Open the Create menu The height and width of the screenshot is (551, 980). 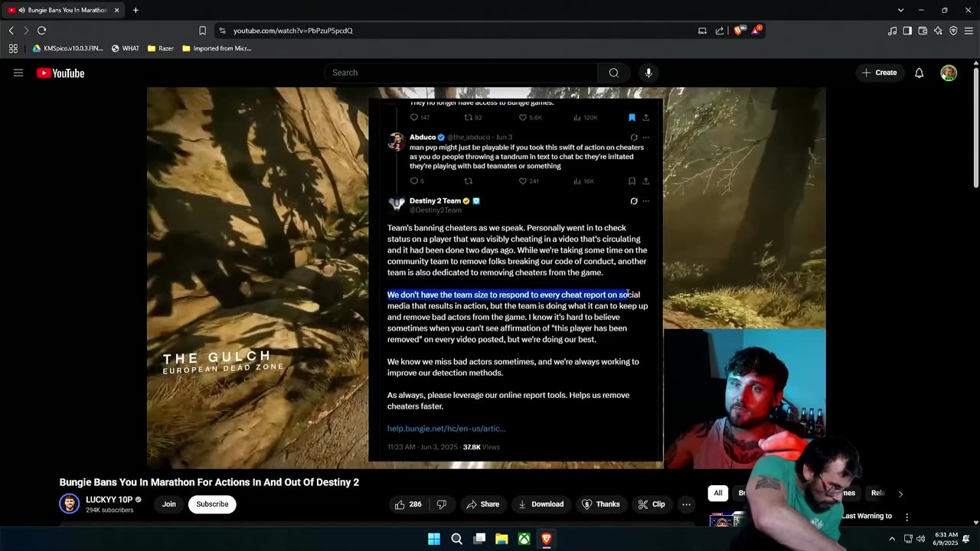(x=879, y=73)
